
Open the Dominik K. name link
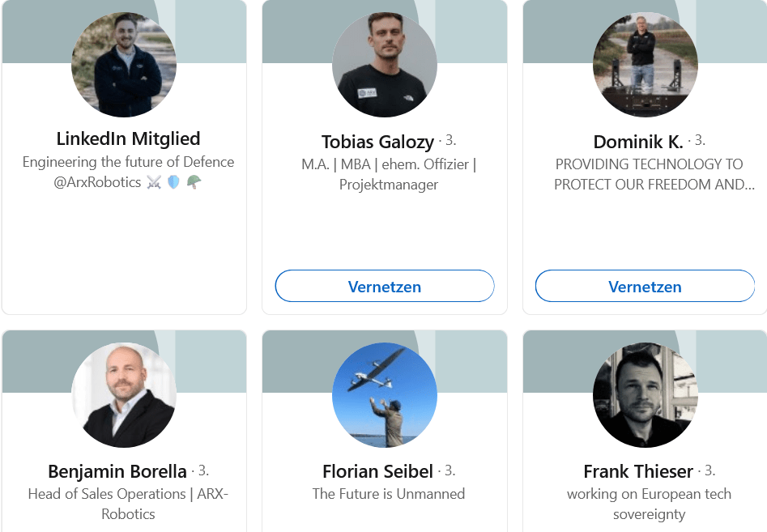(638, 142)
